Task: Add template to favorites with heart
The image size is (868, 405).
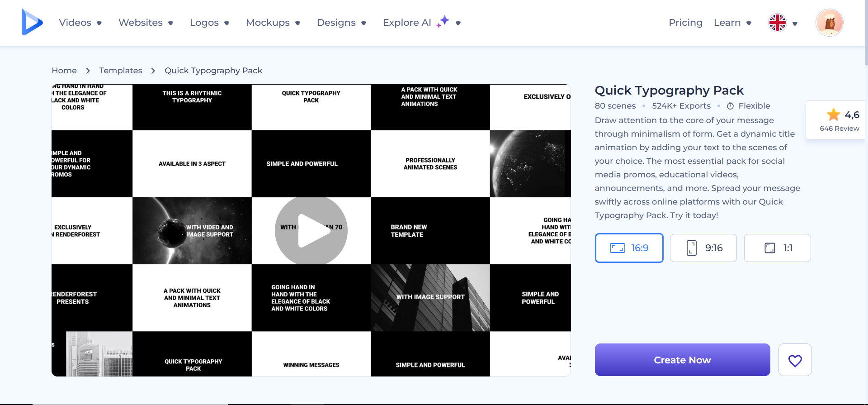Action: point(795,360)
